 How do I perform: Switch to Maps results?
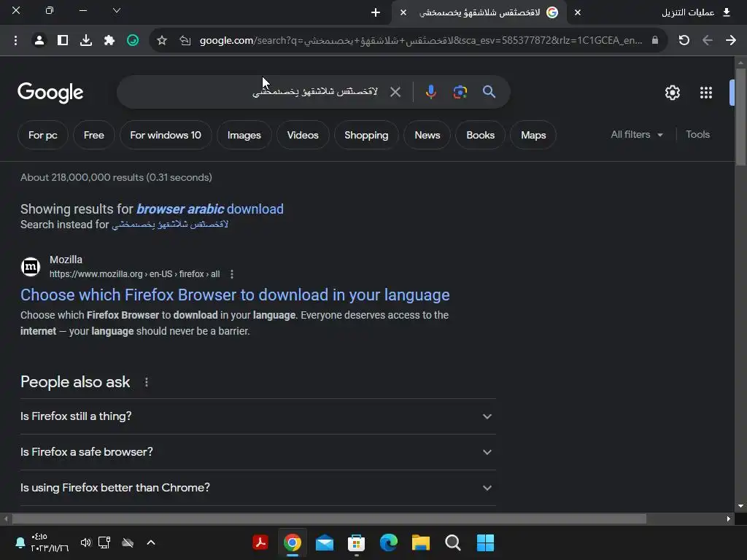533,135
